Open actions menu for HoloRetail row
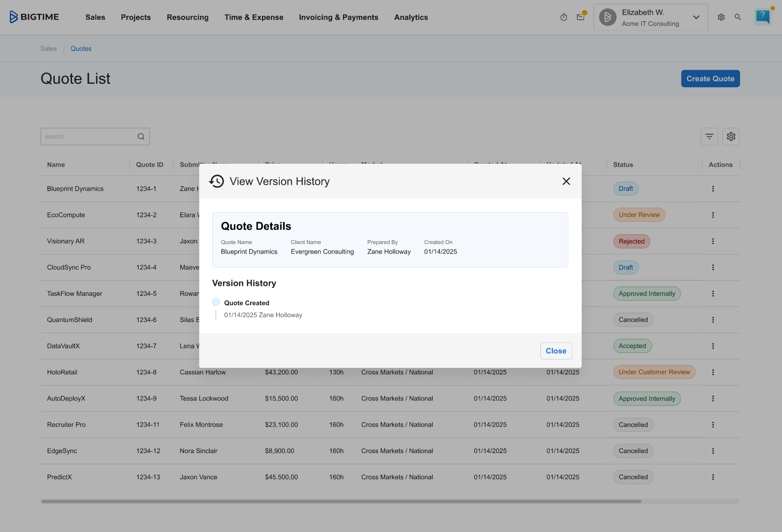782x532 pixels. click(x=712, y=372)
